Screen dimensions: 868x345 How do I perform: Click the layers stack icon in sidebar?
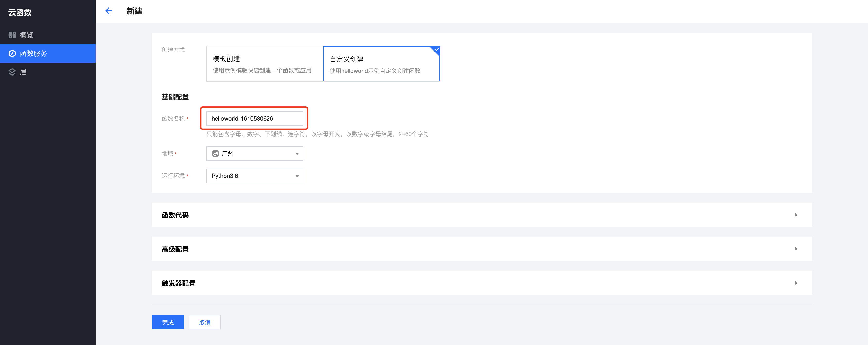point(12,72)
